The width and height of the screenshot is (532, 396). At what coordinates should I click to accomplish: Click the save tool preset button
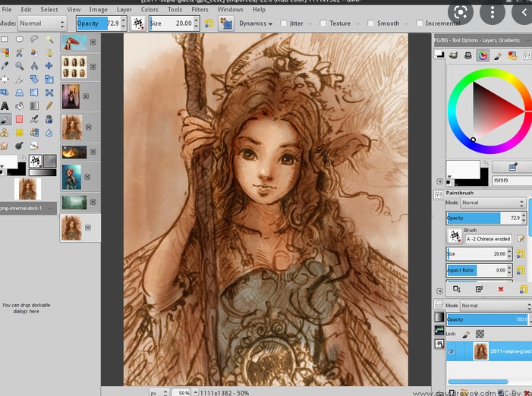coord(457,289)
